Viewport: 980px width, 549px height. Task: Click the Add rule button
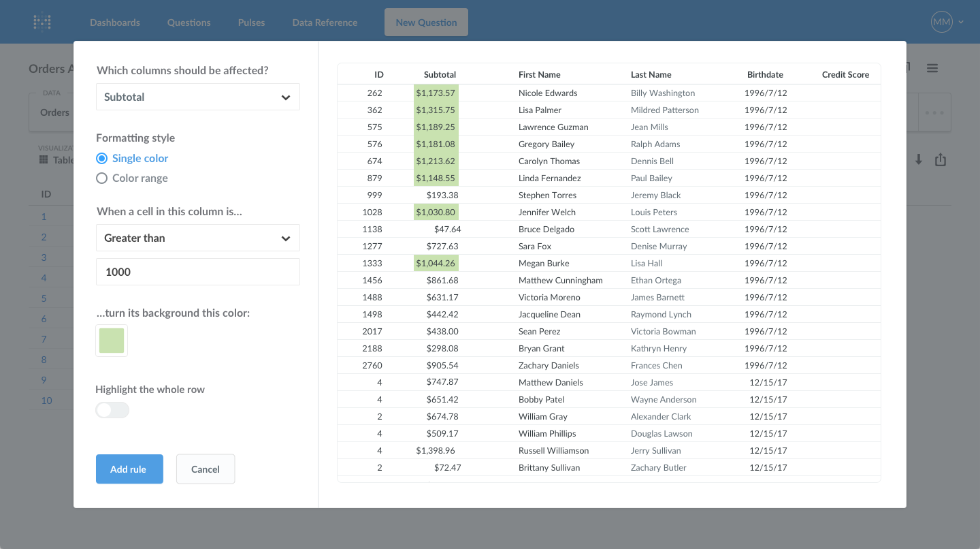point(129,469)
